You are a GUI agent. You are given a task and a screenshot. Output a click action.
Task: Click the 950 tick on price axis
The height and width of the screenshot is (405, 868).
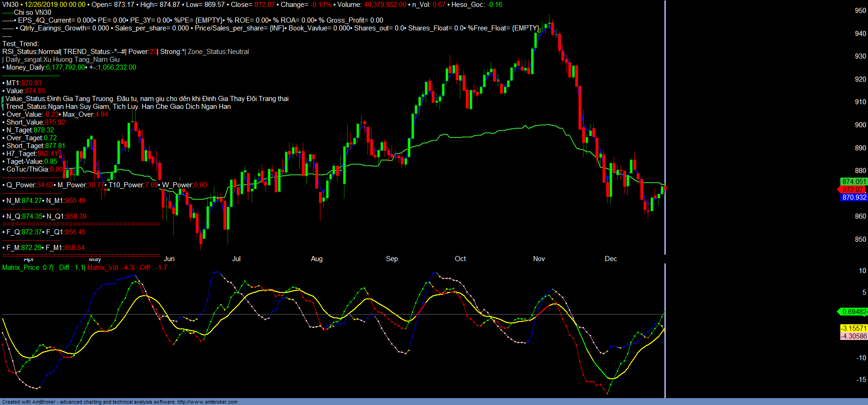[x=860, y=11]
